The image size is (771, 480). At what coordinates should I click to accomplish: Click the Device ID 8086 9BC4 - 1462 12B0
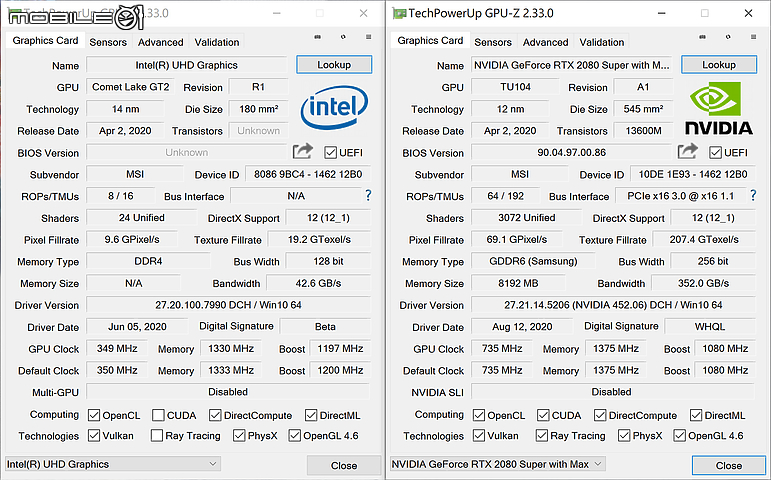tap(308, 174)
